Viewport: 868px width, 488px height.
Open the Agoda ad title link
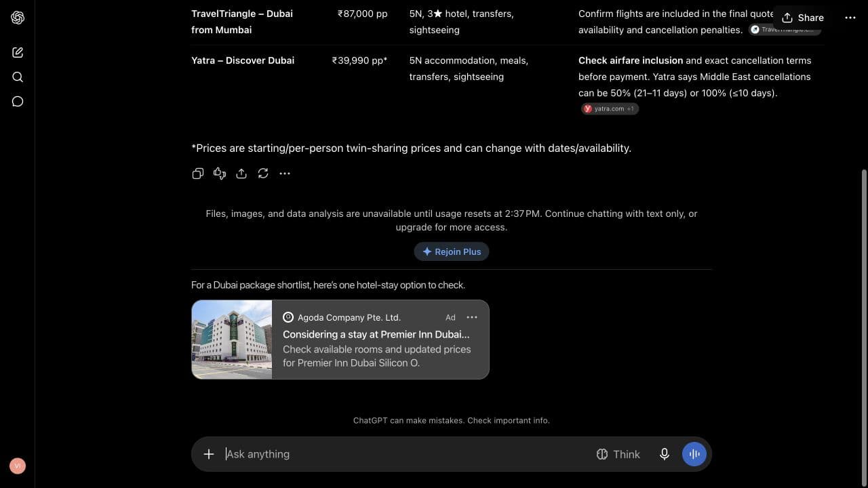click(376, 334)
